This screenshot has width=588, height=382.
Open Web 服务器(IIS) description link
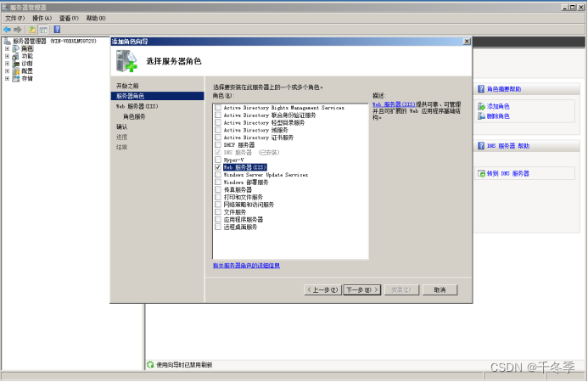coord(394,104)
